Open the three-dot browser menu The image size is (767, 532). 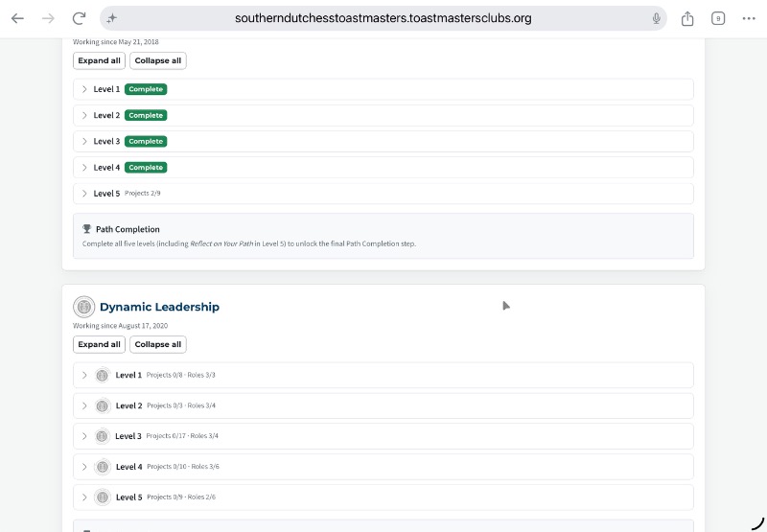point(749,18)
